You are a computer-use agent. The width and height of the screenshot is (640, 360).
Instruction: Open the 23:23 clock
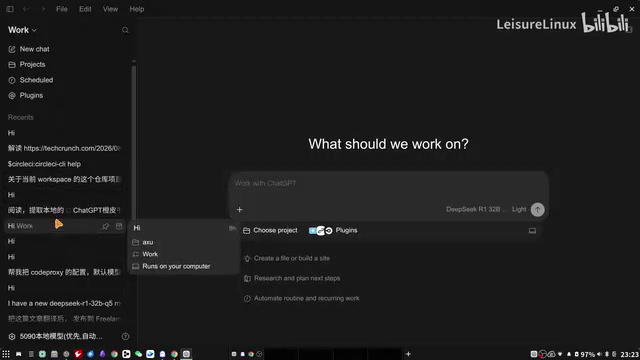click(x=629, y=354)
